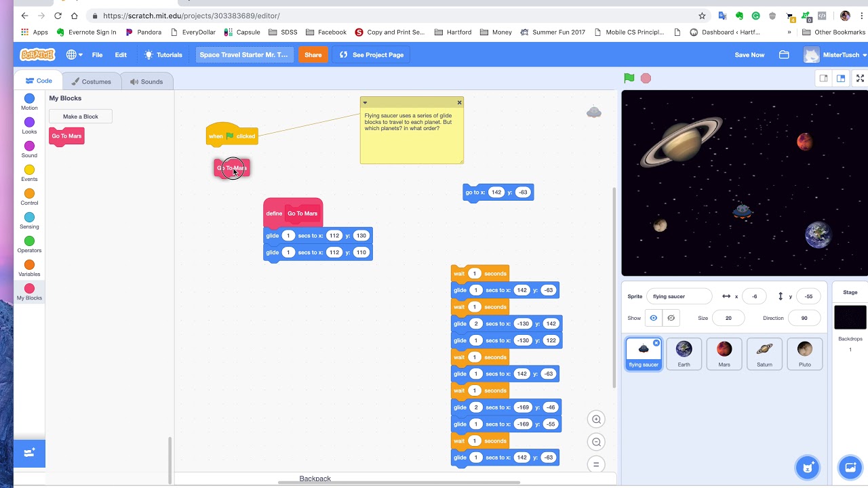Select the Earth sprite thumbnail
Screen dimensions: 868x488
tap(684, 354)
